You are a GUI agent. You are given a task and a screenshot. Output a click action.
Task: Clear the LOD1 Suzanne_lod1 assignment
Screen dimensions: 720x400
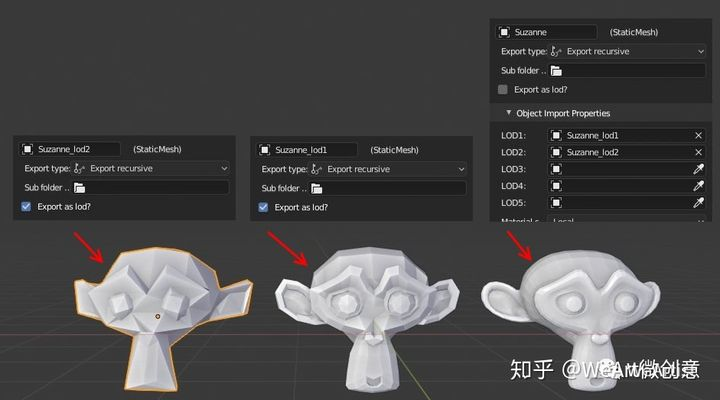(698, 135)
